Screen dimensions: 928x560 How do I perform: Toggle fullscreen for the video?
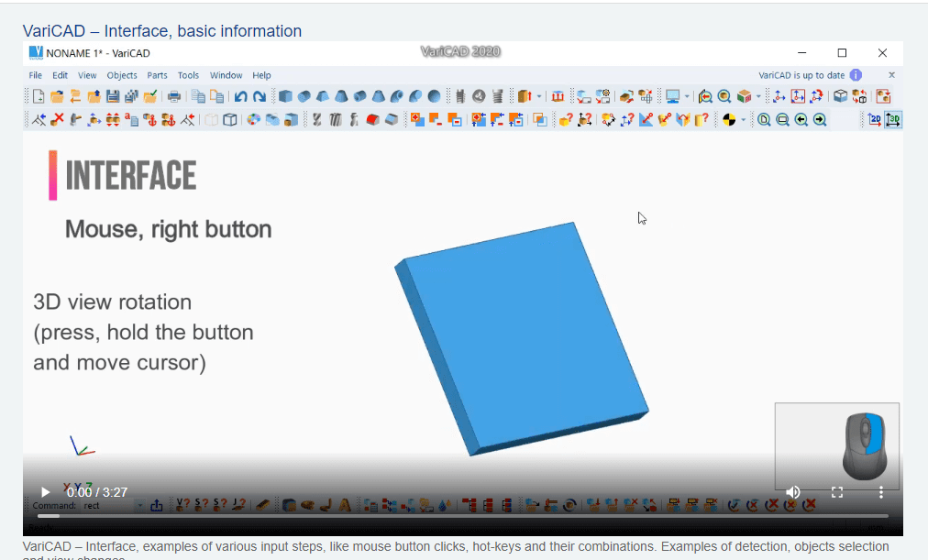click(837, 492)
